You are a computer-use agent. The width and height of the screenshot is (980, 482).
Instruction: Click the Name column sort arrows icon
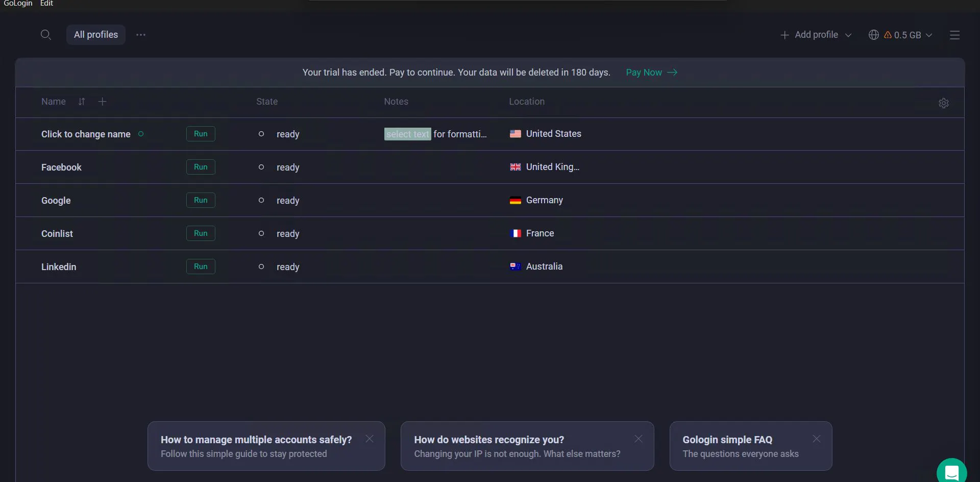82,102
